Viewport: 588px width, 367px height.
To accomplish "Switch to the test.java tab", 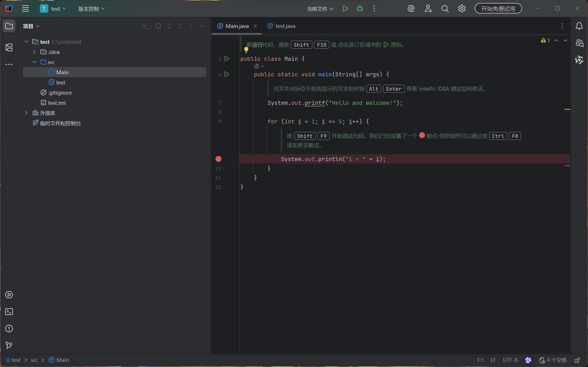I will click(285, 26).
